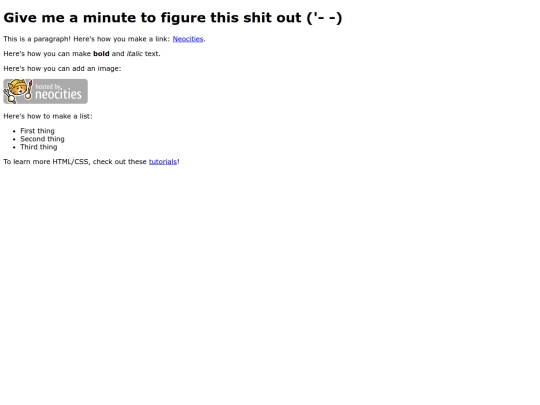Select the 'Third thing' list item
This screenshot has height=405, width=540.
pyautogui.click(x=39, y=147)
